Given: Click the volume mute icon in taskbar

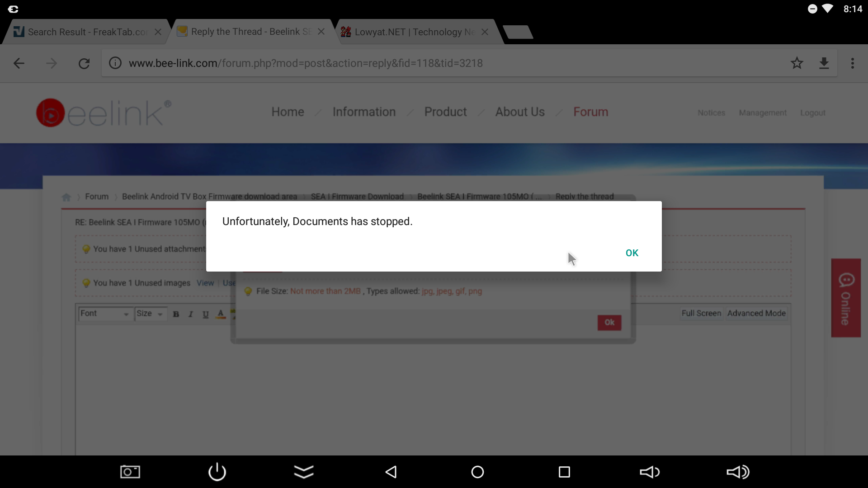Looking at the screenshot, I should (x=650, y=472).
